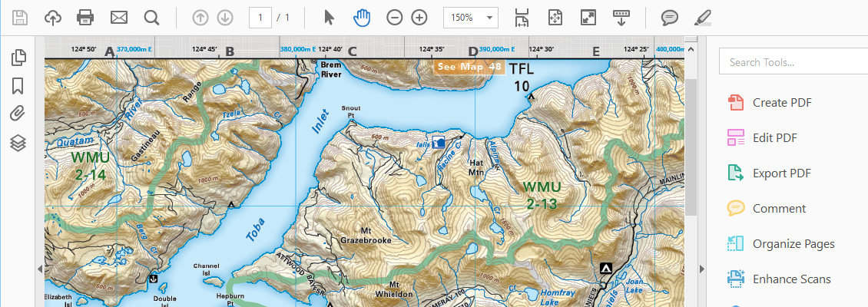Expand the left navigation pane arrow
Image resolution: width=868 pixels, height=307 pixels.
click(39, 269)
